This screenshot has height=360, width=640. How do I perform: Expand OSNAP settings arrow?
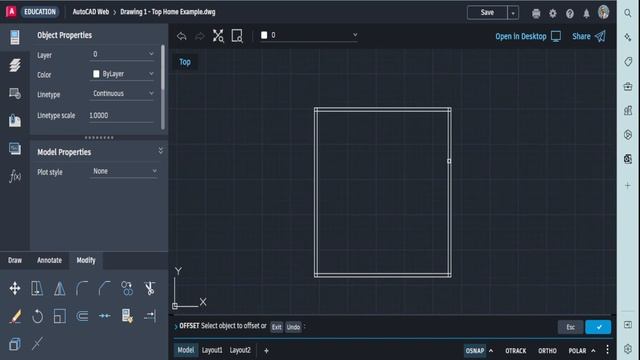point(491,351)
